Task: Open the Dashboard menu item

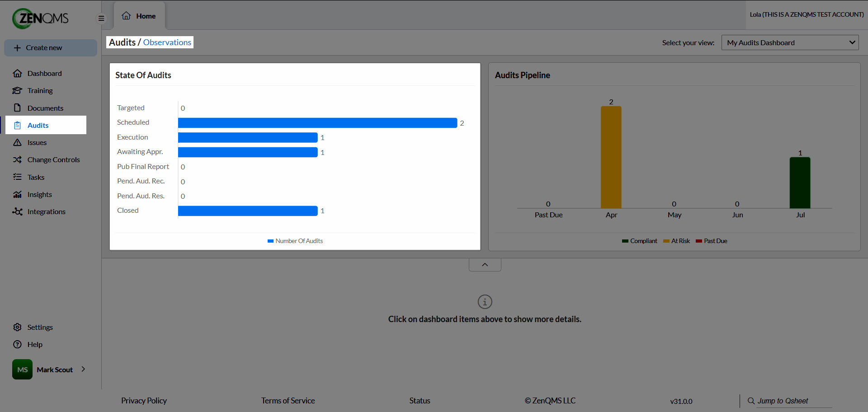Action: (44, 73)
